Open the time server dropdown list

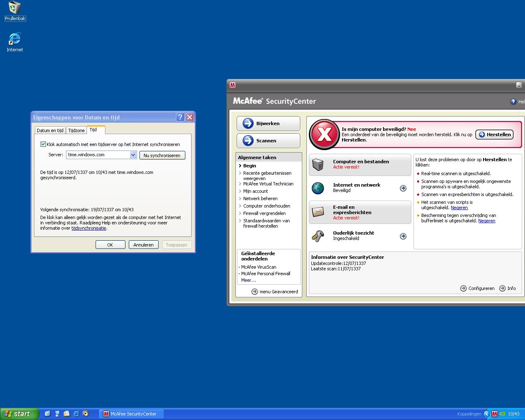pos(133,155)
